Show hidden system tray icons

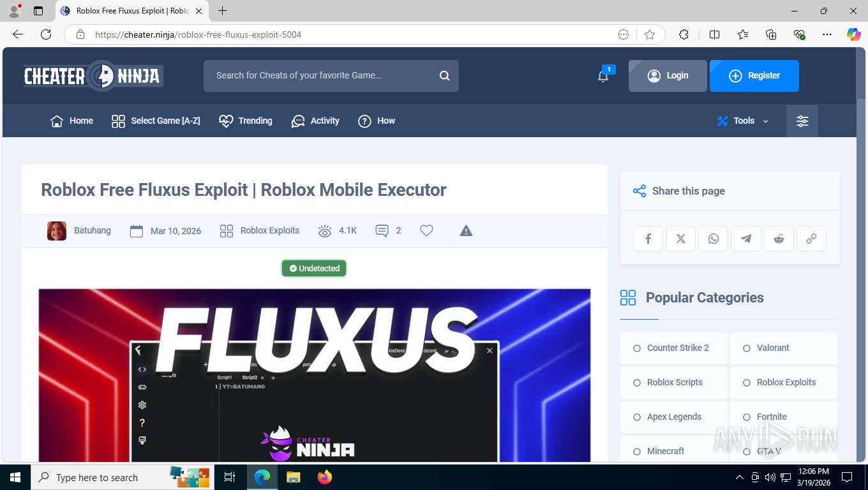click(740, 477)
